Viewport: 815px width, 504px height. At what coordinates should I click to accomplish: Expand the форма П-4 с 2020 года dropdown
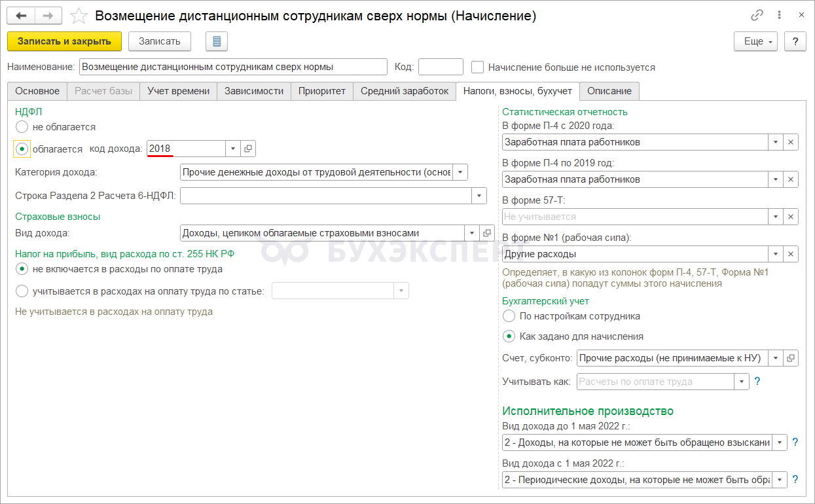776,142
